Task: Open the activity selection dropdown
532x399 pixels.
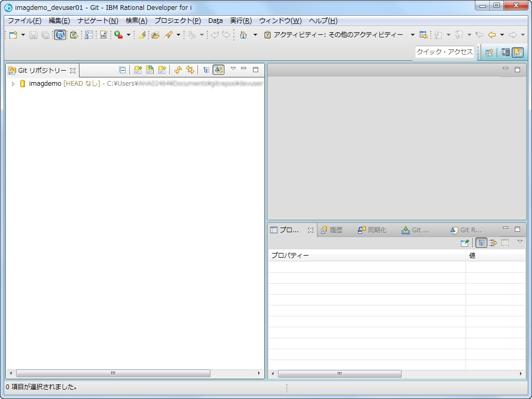Action: click(413, 35)
